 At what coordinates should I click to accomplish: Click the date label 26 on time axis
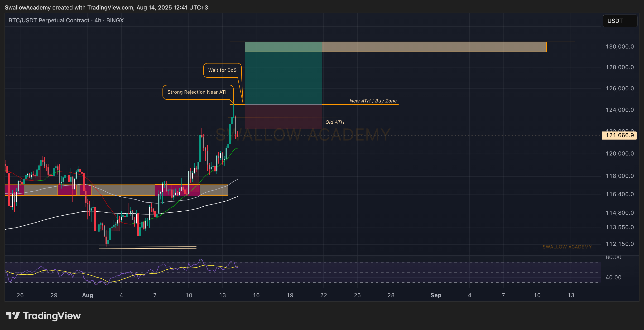point(20,295)
